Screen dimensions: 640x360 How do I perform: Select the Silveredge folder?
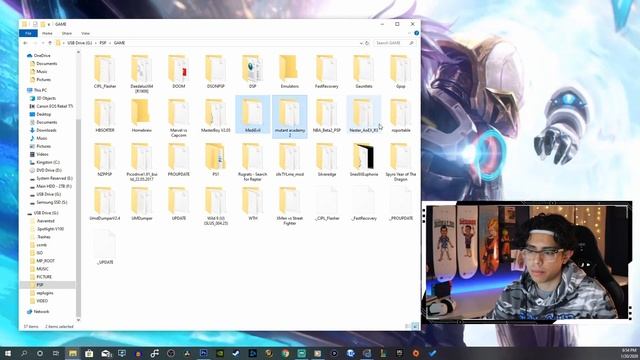(x=327, y=160)
